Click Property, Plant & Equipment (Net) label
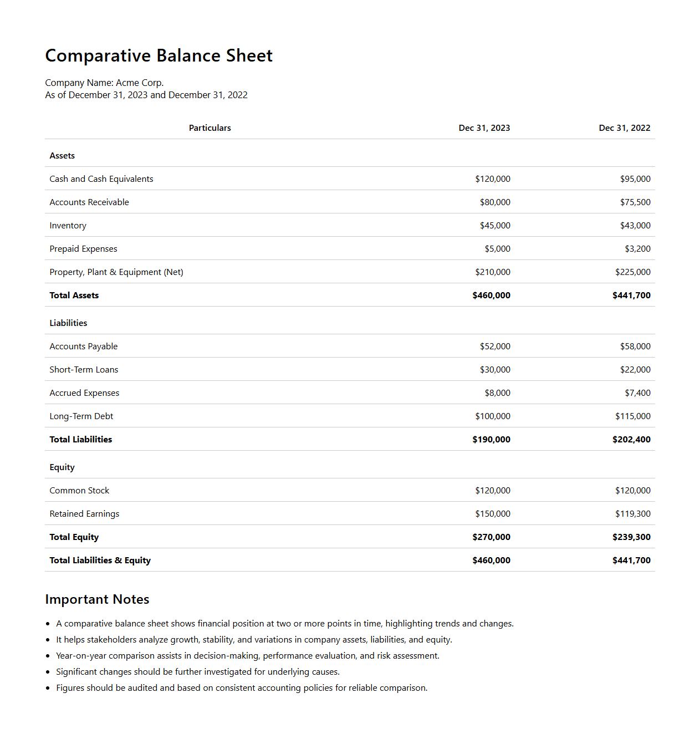Image resolution: width=700 pixels, height=744 pixels. pyautogui.click(x=116, y=272)
